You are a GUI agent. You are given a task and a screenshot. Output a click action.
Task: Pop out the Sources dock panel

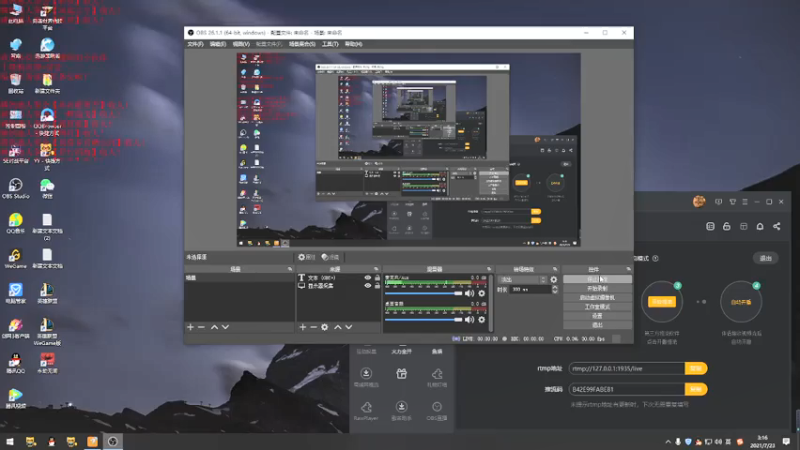click(376, 269)
